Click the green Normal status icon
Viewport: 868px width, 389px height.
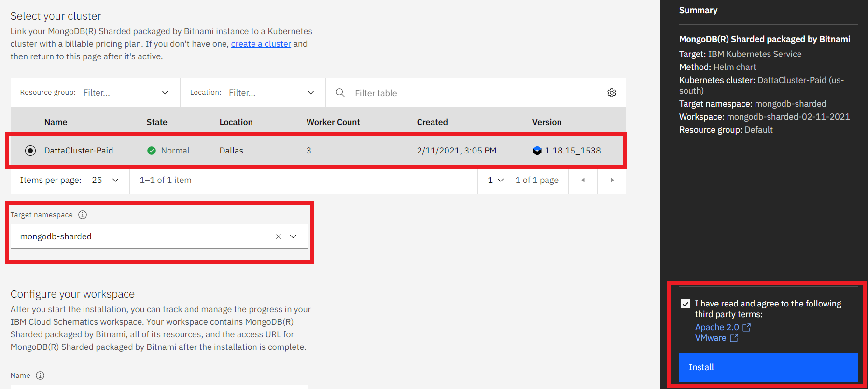coord(152,151)
